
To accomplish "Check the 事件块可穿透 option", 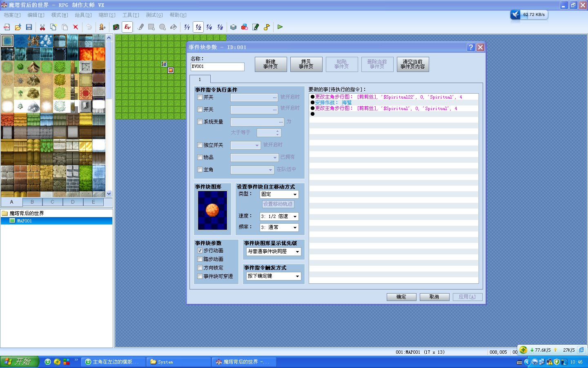I will [x=200, y=276].
